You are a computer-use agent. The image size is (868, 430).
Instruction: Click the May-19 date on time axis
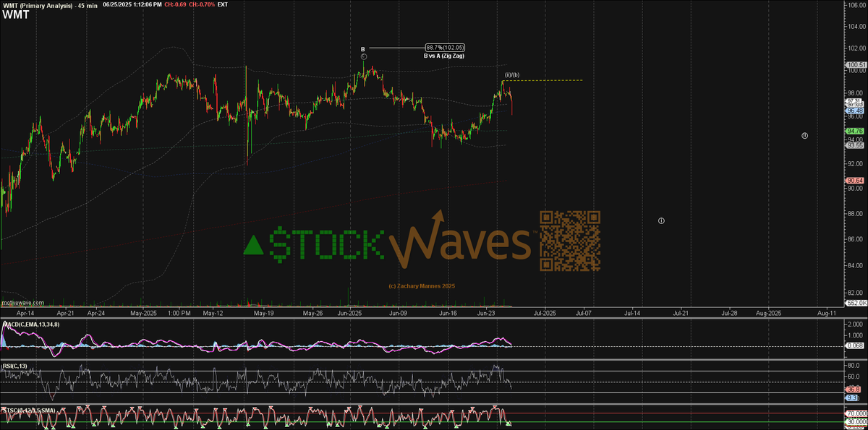(x=264, y=314)
